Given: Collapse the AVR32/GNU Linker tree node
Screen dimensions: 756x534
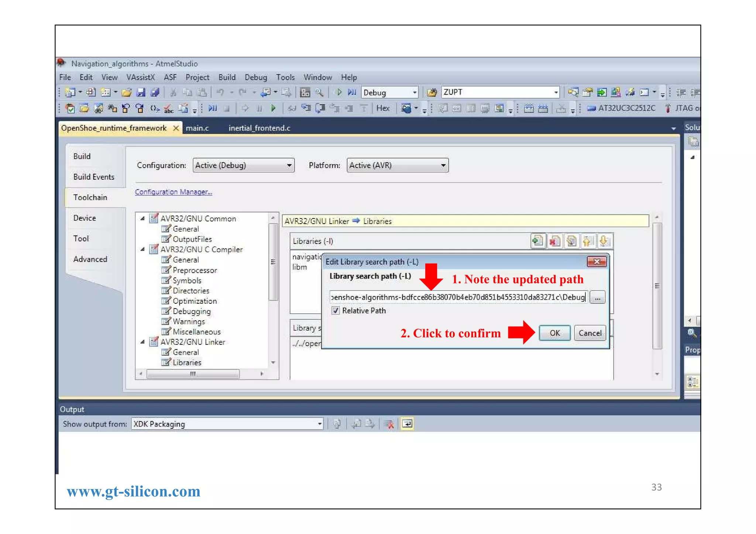Looking at the screenshot, I should click(x=142, y=342).
